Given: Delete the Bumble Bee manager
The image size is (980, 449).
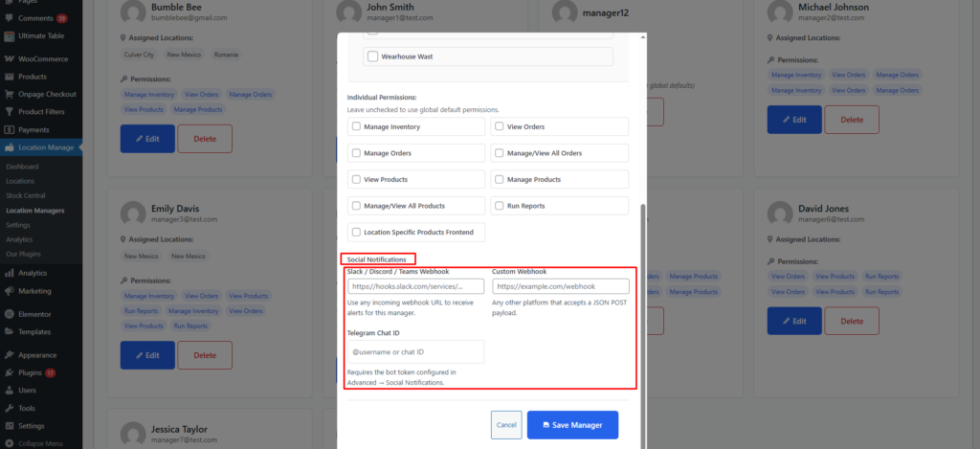Looking at the screenshot, I should pos(205,139).
